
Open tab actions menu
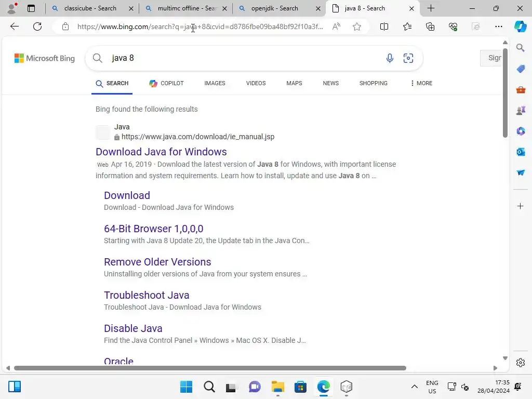[x=31, y=8]
